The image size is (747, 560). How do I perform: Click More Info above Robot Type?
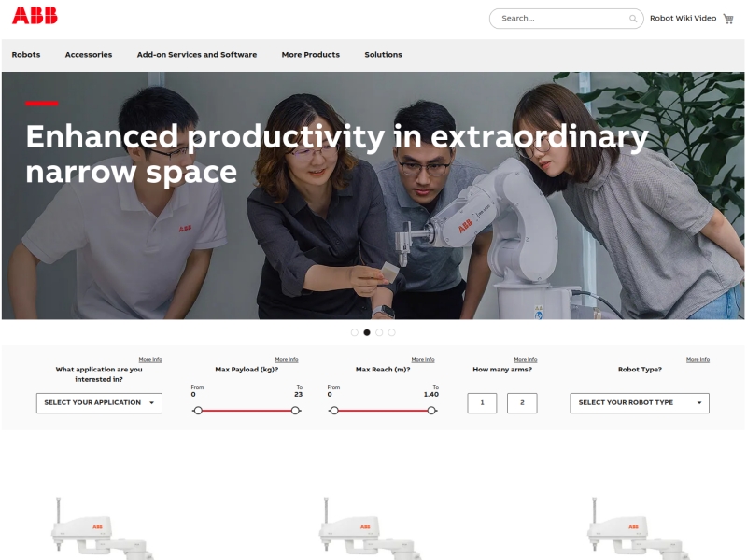click(x=698, y=359)
